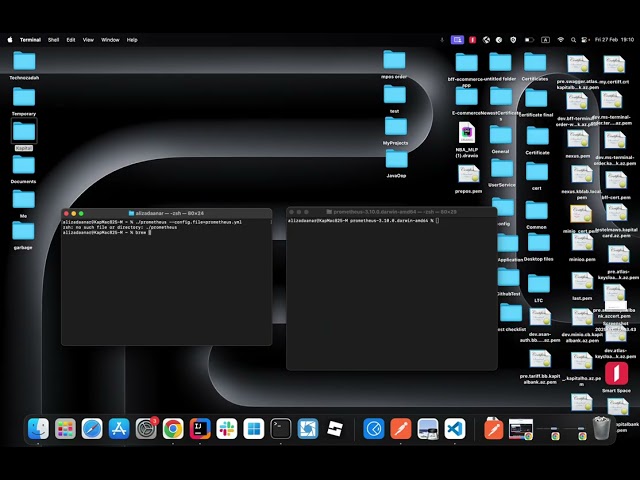Open the Shell menu
This screenshot has height=480, width=640.
(53, 40)
